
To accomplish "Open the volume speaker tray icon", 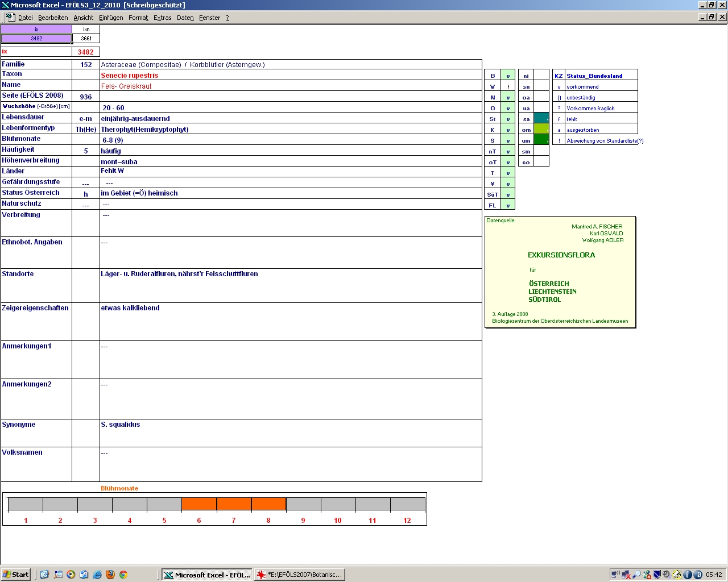I will 667,575.
